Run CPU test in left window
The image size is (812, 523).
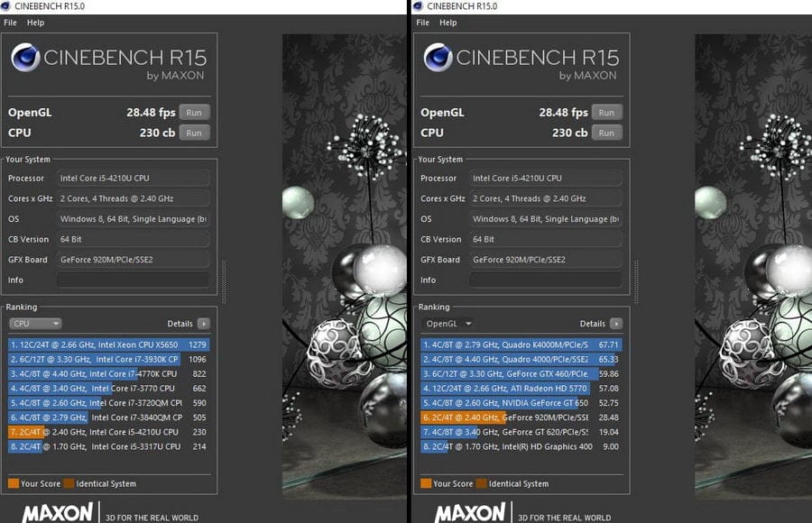click(x=194, y=133)
